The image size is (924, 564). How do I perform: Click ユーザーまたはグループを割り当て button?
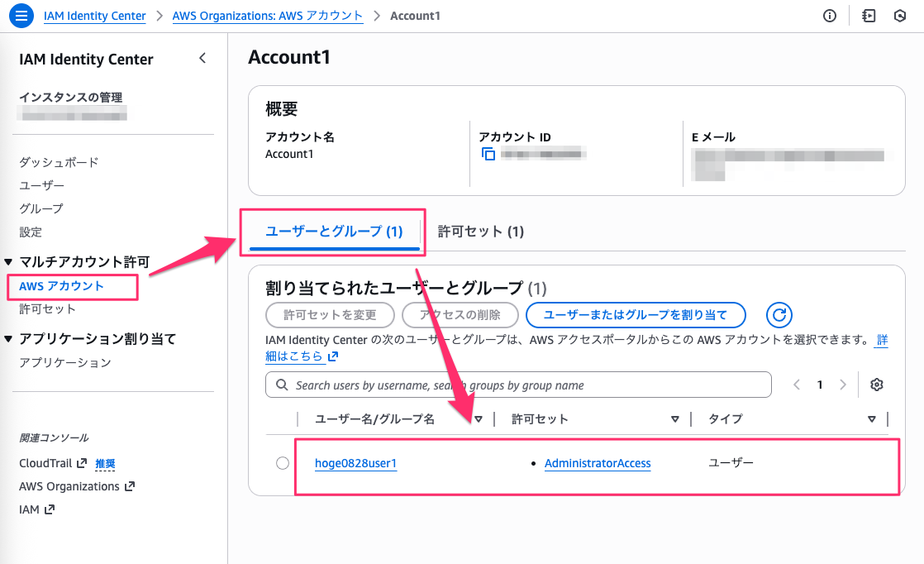[x=636, y=314]
